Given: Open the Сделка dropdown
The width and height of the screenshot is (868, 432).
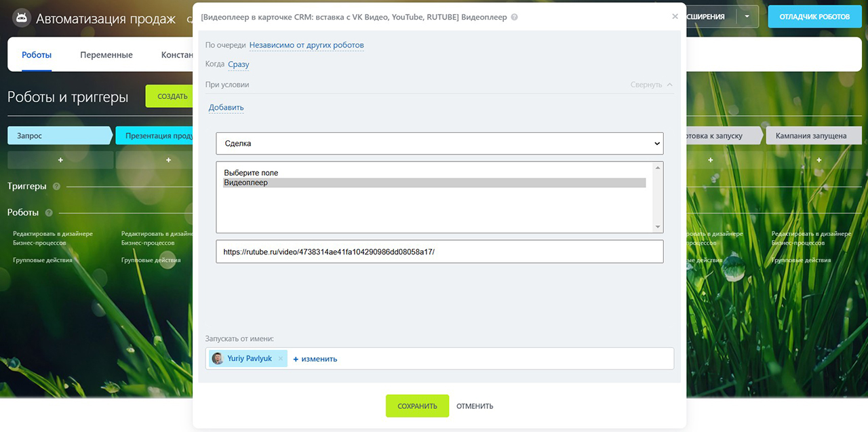Looking at the screenshot, I should [x=439, y=144].
